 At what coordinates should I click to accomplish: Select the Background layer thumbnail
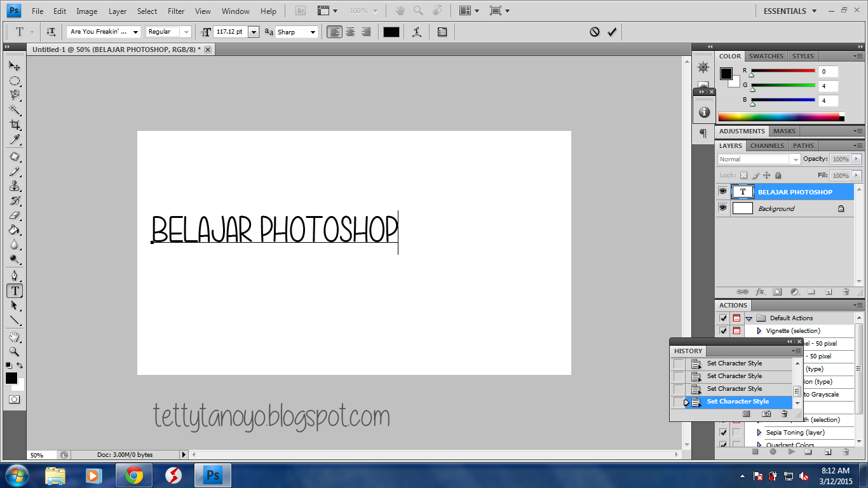click(x=742, y=208)
